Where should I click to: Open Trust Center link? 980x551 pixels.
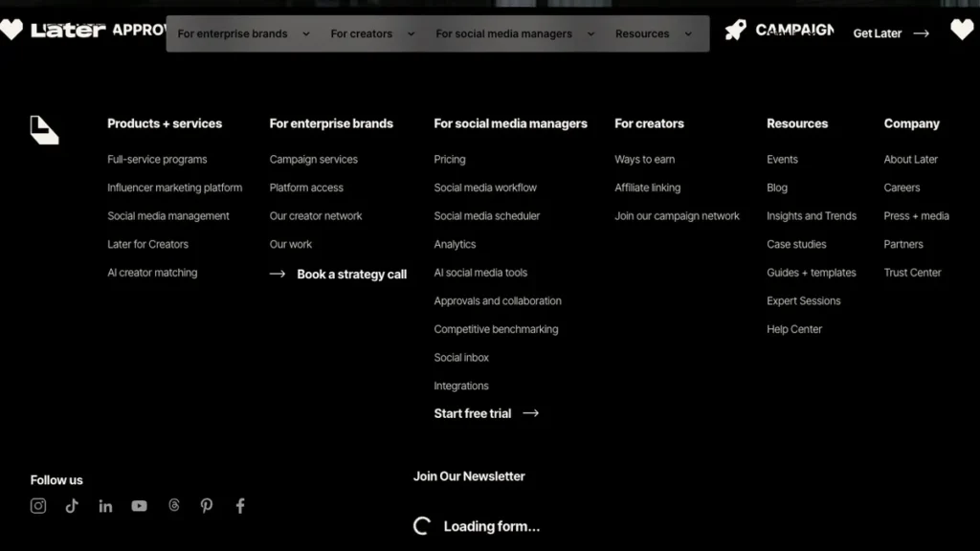pos(912,273)
